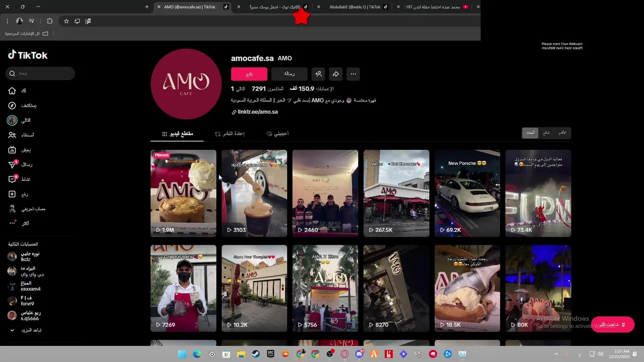Open Upload via the plus square icon
This screenshot has width=644, height=362.
click(x=12, y=194)
